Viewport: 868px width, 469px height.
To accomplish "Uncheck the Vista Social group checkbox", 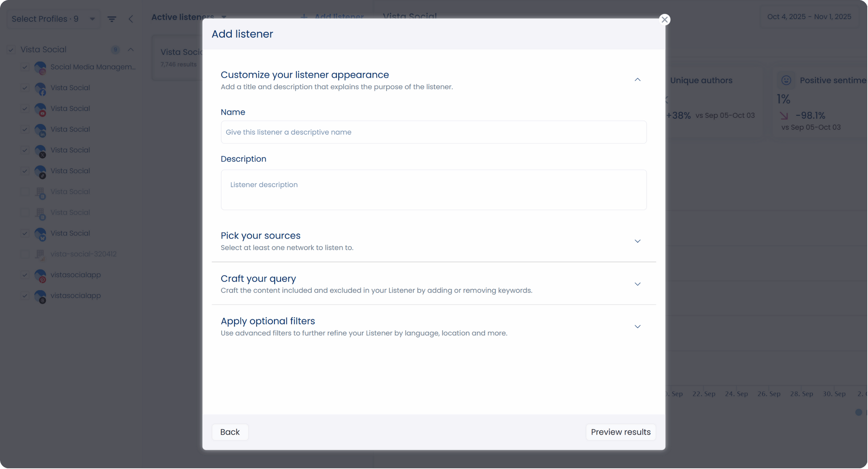I will pyautogui.click(x=11, y=50).
